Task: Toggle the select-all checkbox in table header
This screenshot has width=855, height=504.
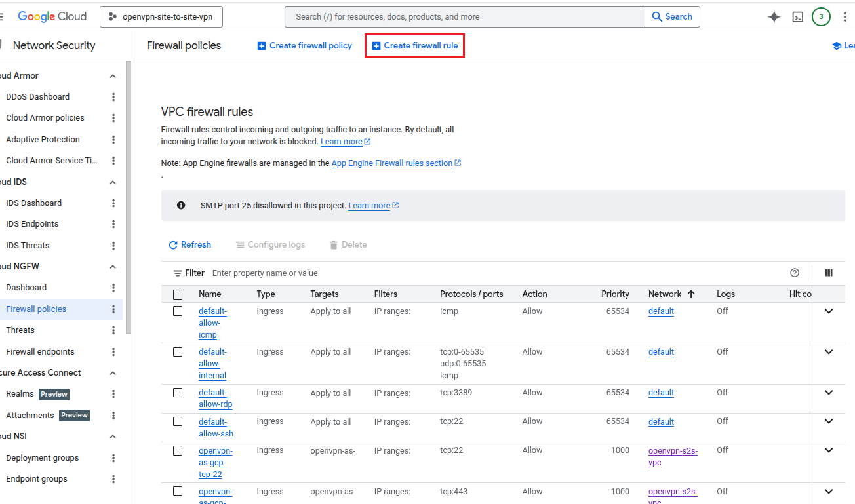Action: tap(178, 294)
